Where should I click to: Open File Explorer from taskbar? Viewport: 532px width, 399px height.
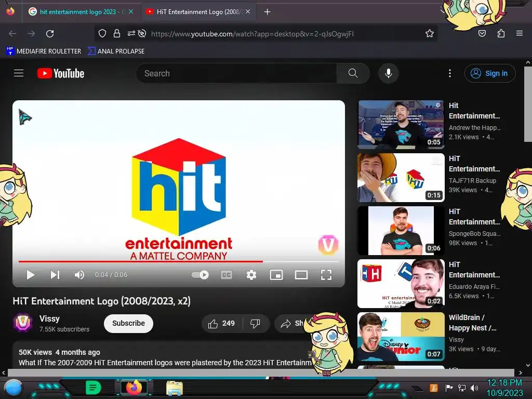[175, 388]
